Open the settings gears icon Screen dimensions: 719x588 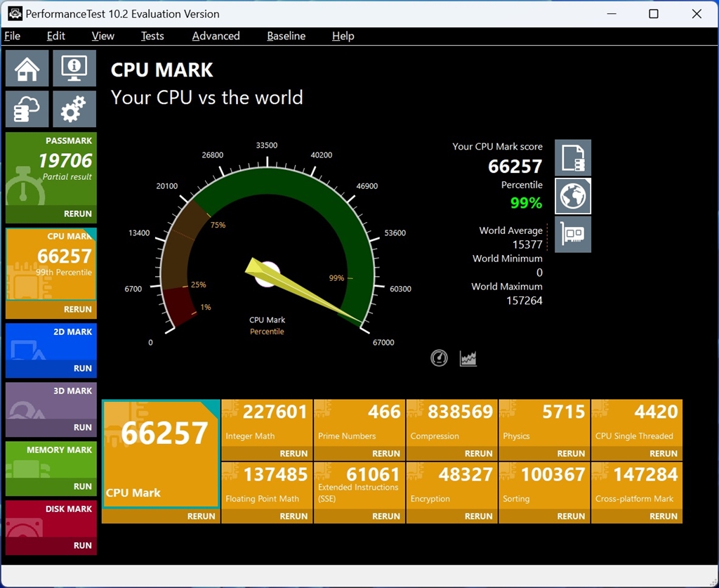(74, 109)
